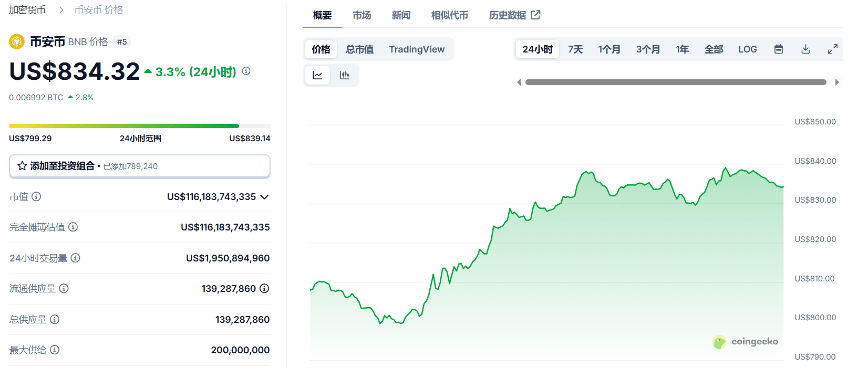The height and width of the screenshot is (368, 868).
Task: Open the 相似代币 tab
Action: point(449,15)
